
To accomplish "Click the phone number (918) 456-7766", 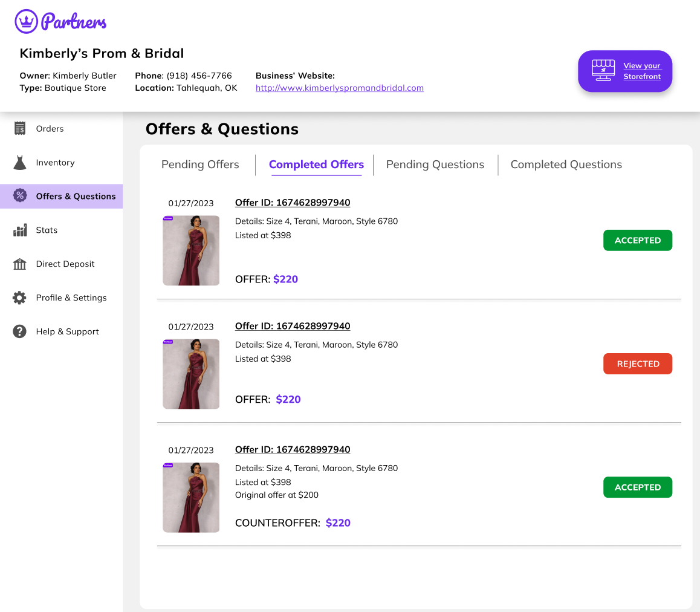I will click(x=199, y=76).
